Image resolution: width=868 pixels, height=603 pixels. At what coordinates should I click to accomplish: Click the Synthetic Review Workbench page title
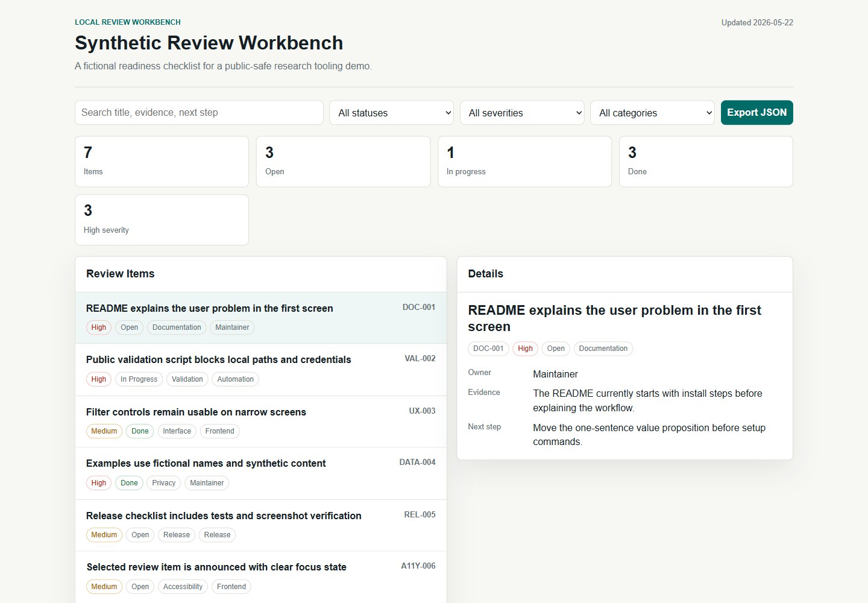pyautogui.click(x=209, y=43)
